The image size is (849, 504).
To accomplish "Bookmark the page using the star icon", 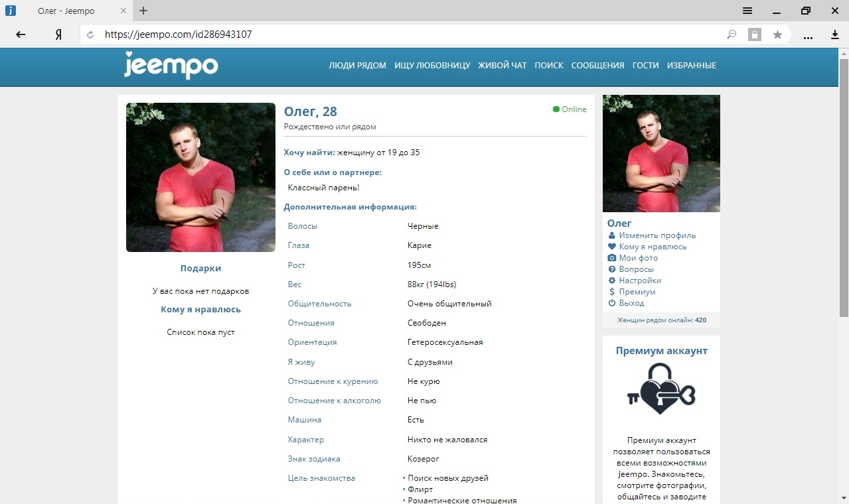I will [x=777, y=34].
